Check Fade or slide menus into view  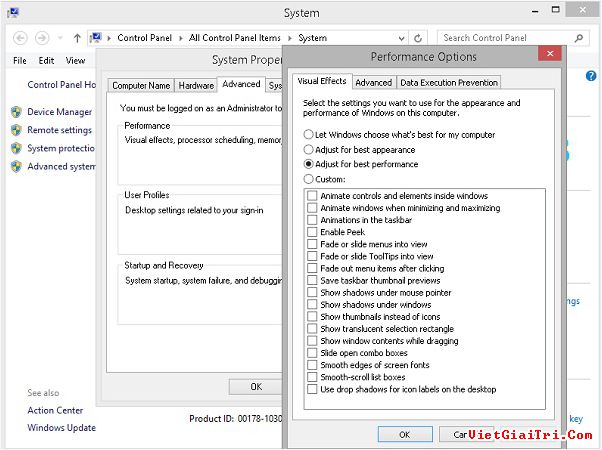(312, 244)
